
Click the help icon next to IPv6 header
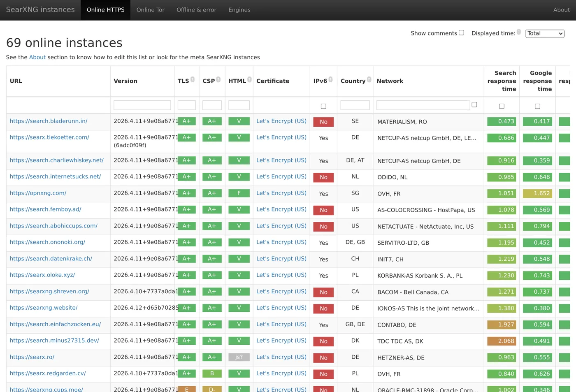[x=330, y=79]
